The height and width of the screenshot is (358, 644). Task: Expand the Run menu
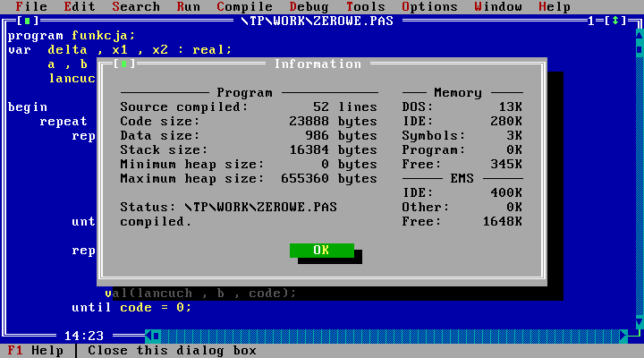point(189,6)
